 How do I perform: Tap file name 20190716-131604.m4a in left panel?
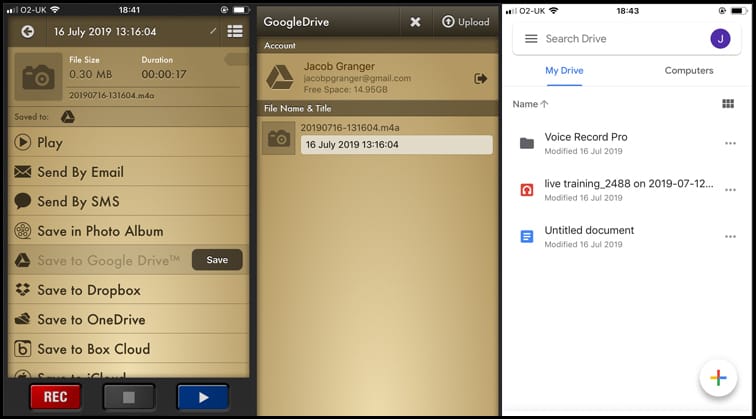pos(111,95)
